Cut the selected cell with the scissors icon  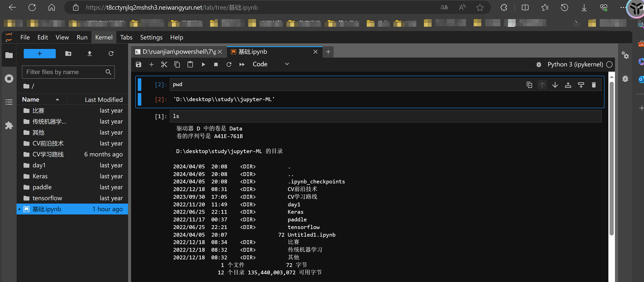coord(164,64)
